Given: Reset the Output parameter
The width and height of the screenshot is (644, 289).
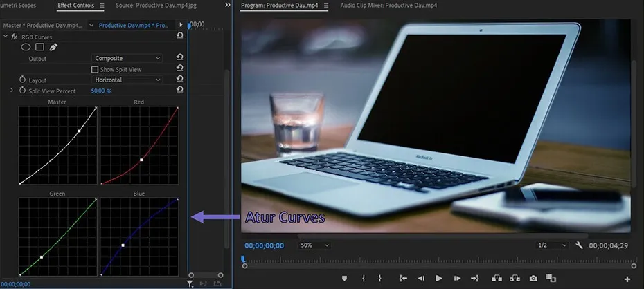Looking at the screenshot, I should [x=179, y=57].
